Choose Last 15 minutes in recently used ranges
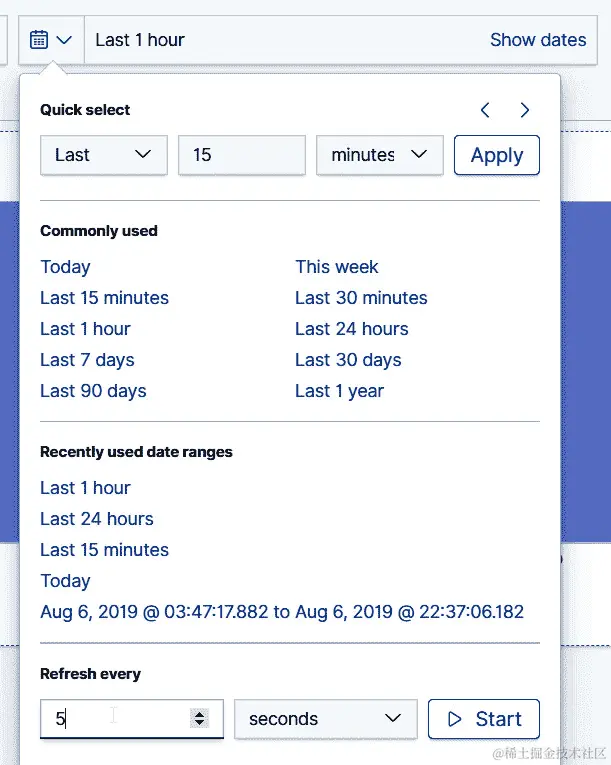This screenshot has width=611, height=765. pos(104,550)
